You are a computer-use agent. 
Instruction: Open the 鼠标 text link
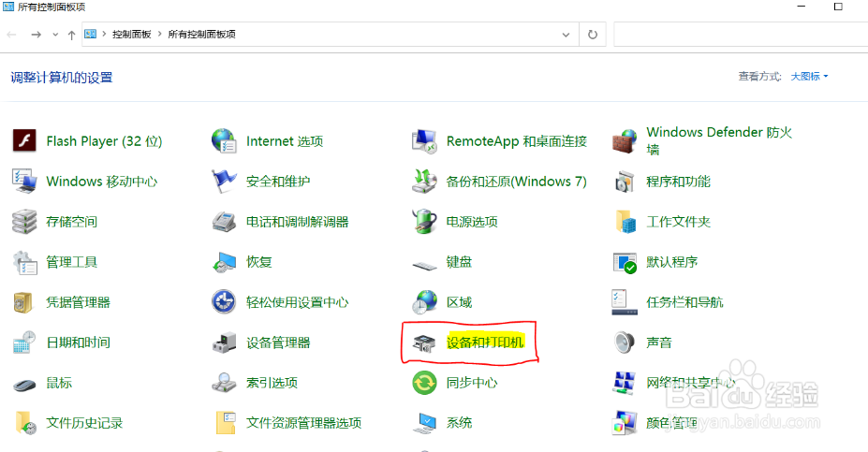(x=59, y=383)
